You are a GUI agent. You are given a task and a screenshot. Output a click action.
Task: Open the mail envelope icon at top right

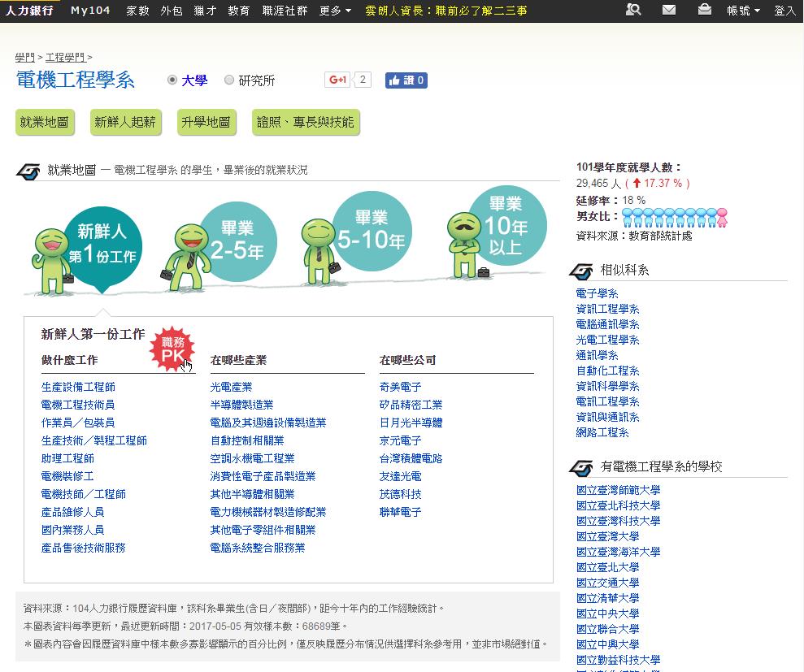click(x=668, y=11)
